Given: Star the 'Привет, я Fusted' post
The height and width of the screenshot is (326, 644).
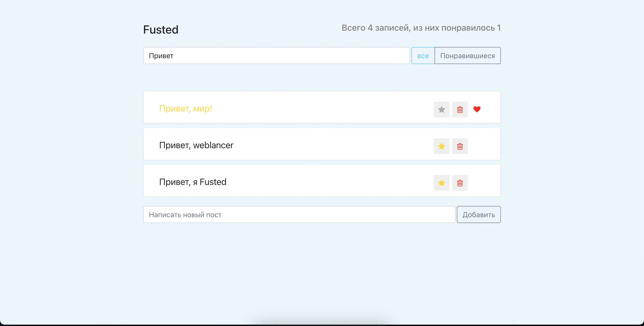Looking at the screenshot, I should [441, 183].
